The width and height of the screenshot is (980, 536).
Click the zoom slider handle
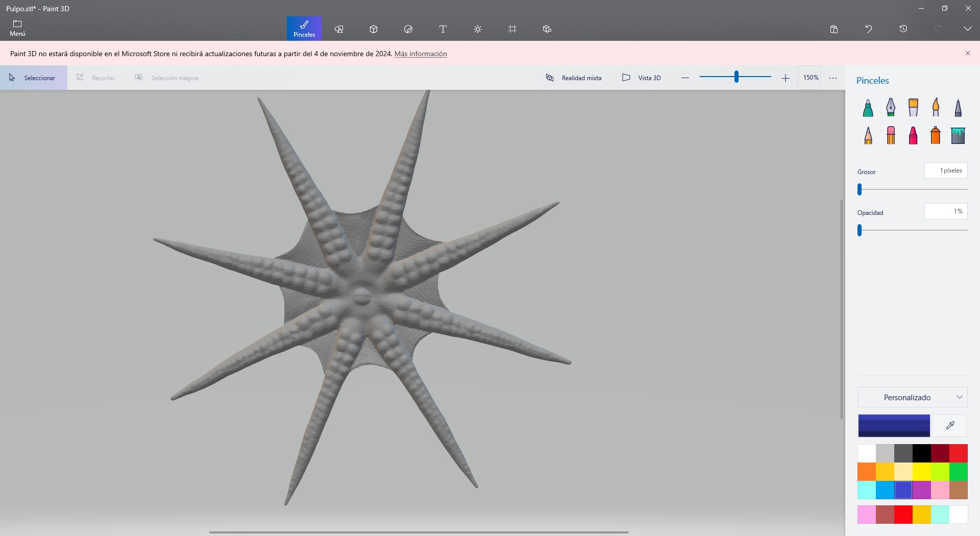pos(736,77)
